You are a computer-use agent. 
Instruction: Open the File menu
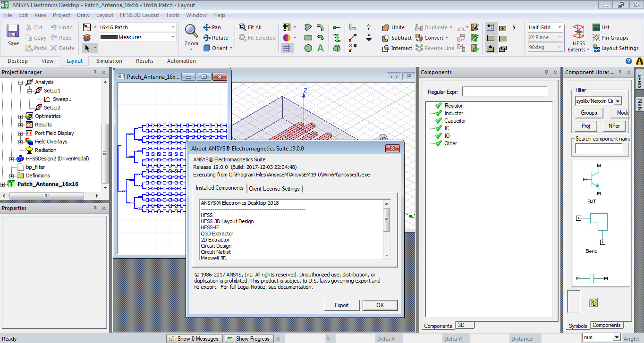click(x=8, y=15)
